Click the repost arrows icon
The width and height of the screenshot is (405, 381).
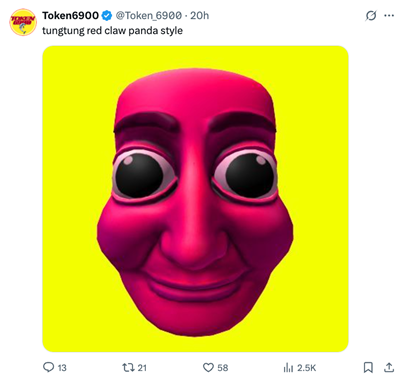(x=128, y=367)
